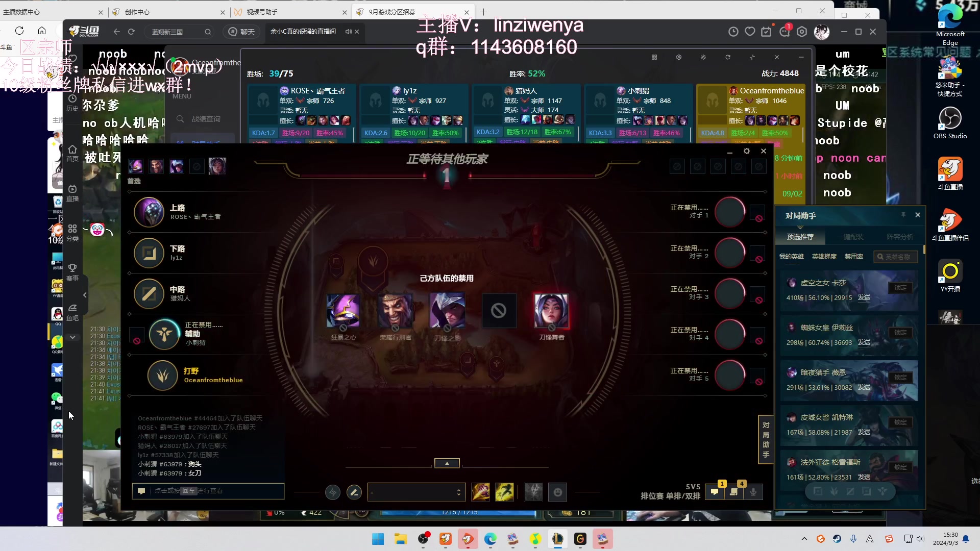Collapse the stats overlay with shrink icon
Image resolution: width=980 pixels, height=551 pixels.
pos(752,57)
